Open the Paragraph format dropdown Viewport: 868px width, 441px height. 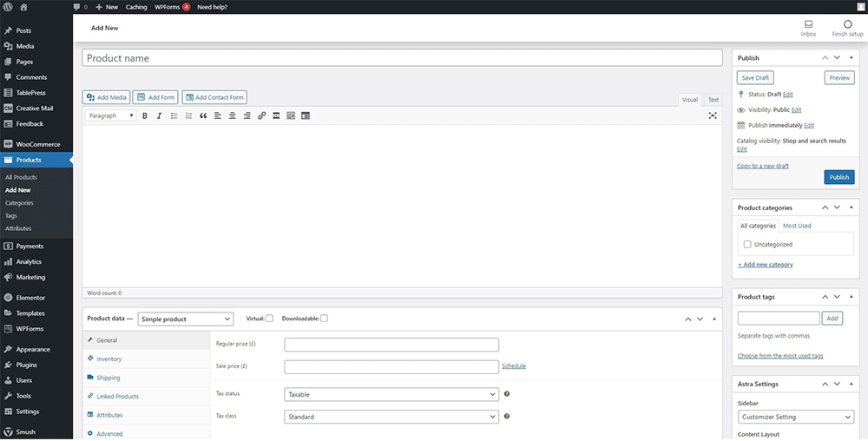[110, 115]
